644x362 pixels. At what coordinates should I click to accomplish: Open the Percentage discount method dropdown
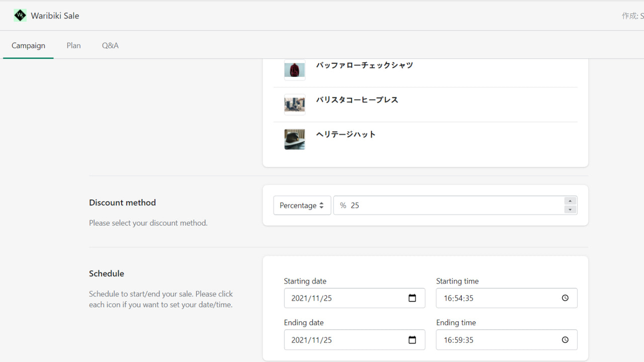click(302, 205)
